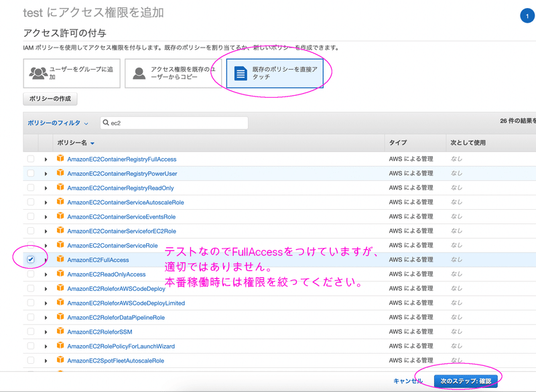Click AWS による管理 in AmazonEC2ContainerRegistryFullAccess row
This screenshot has height=392, width=536.
(411, 159)
